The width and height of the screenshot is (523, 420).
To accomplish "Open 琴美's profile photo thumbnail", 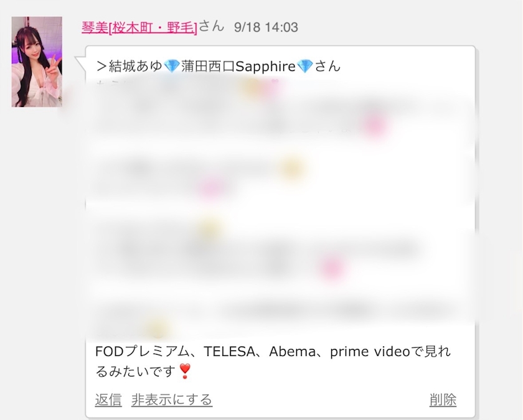I will pos(37,62).
